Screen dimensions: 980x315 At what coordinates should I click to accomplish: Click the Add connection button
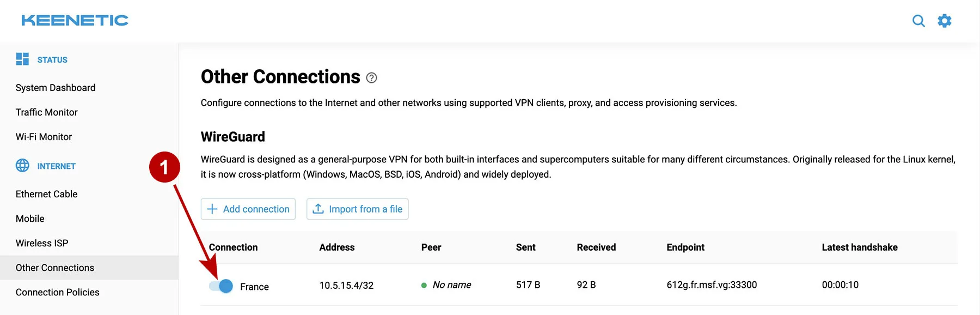pyautogui.click(x=248, y=209)
